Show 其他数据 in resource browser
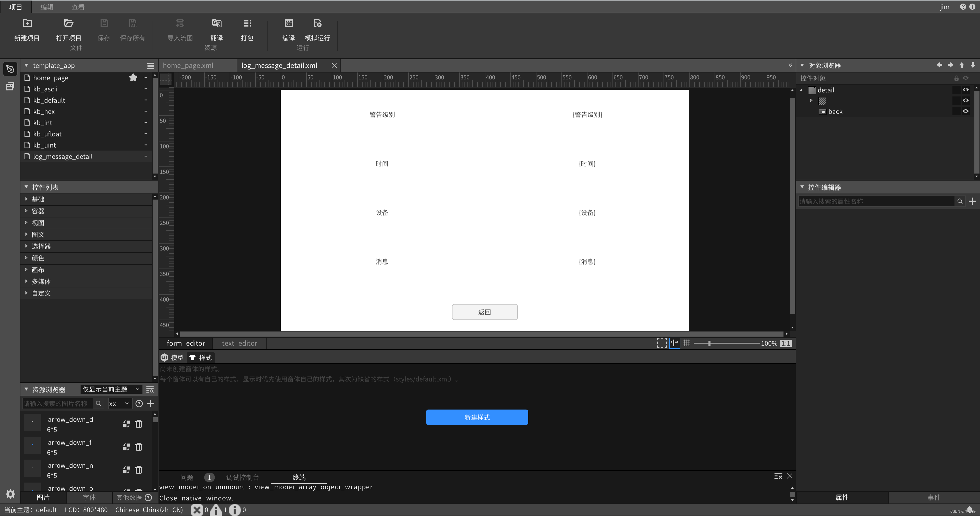The height and width of the screenshot is (516, 980). coord(129,498)
